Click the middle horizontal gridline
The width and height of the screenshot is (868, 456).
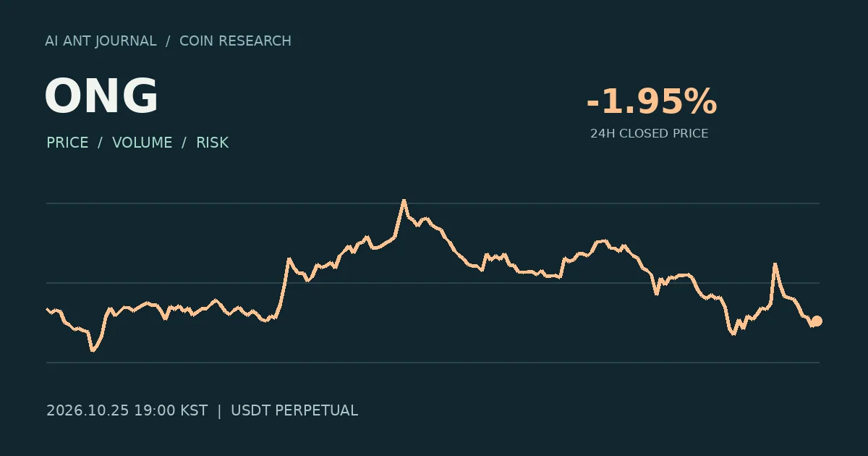click(x=433, y=283)
